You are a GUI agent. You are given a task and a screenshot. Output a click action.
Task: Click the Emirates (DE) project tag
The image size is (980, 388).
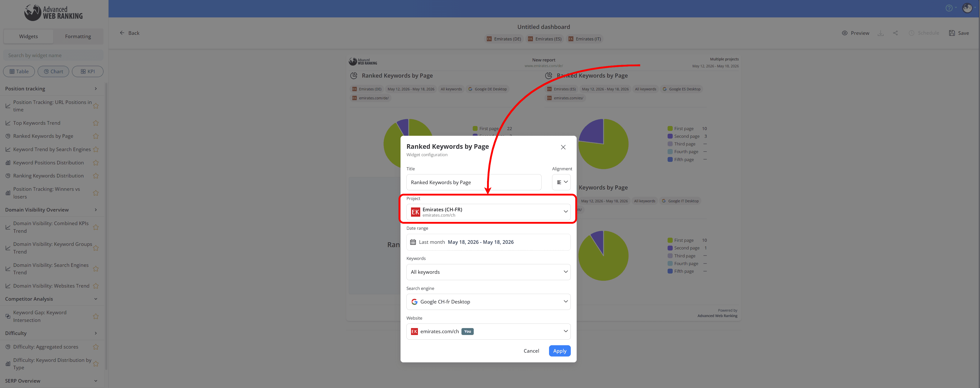coord(504,39)
